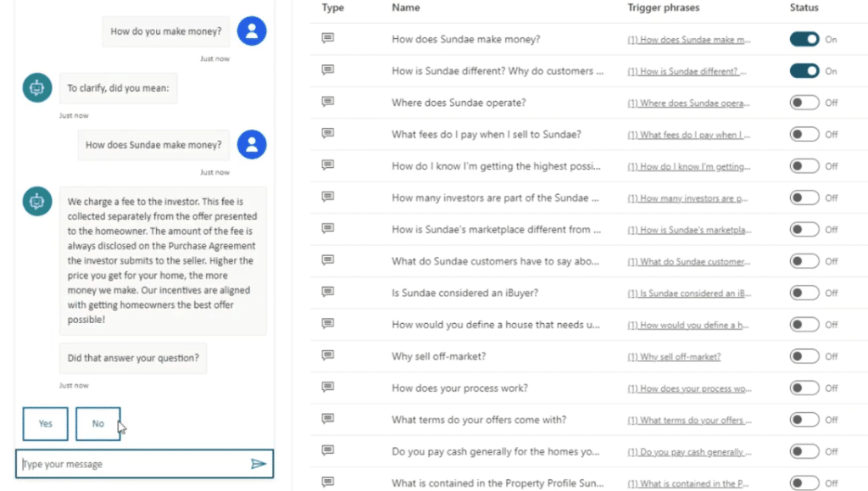The width and height of the screenshot is (868, 491).
Task: Open trigger phrases link for 'How does Sundae make money?'
Action: (689, 40)
